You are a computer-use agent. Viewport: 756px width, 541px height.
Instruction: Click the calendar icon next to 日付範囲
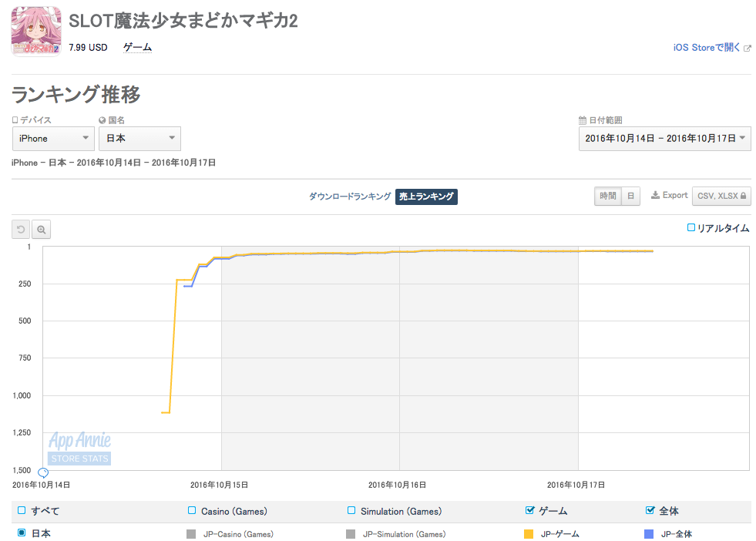(x=583, y=120)
